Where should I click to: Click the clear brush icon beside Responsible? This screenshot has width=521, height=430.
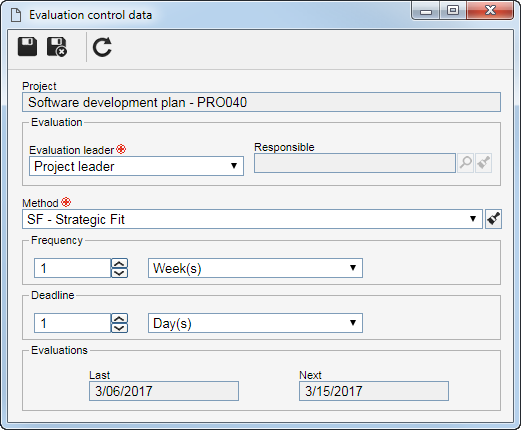(x=484, y=163)
